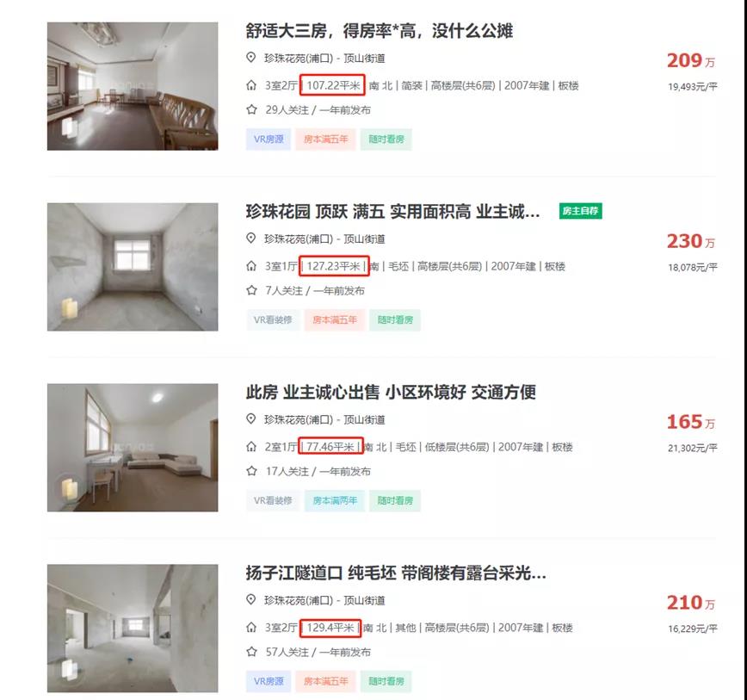The height and width of the screenshot is (700, 747).
Task: Open the living room photo with wooden sofa
Action: coord(133,86)
